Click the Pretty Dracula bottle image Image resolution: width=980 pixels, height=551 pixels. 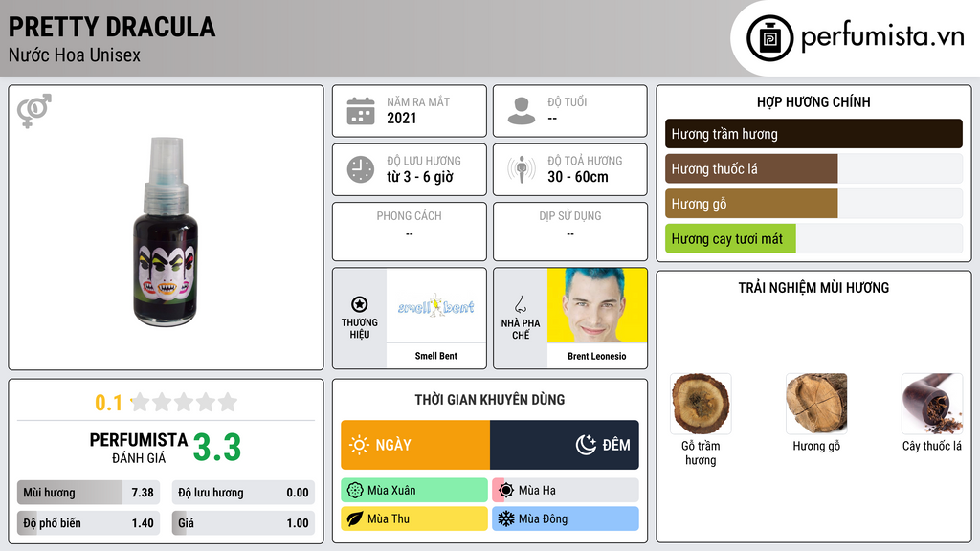tap(166, 231)
